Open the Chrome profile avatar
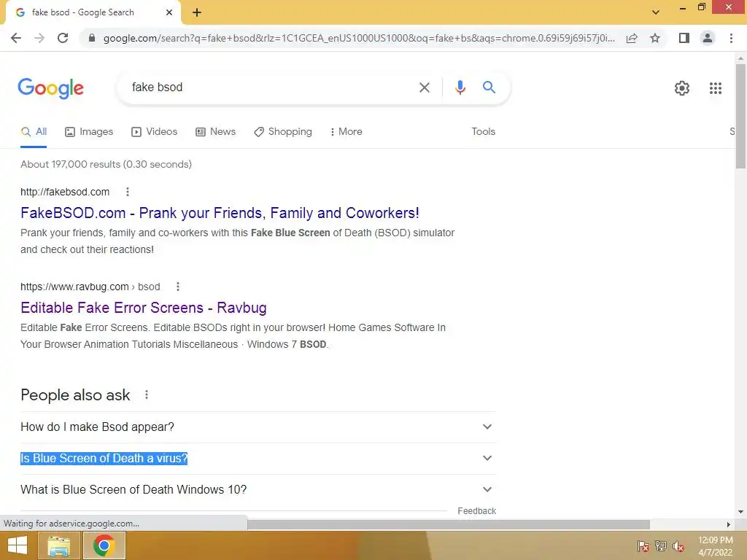The image size is (747, 560). click(x=708, y=38)
